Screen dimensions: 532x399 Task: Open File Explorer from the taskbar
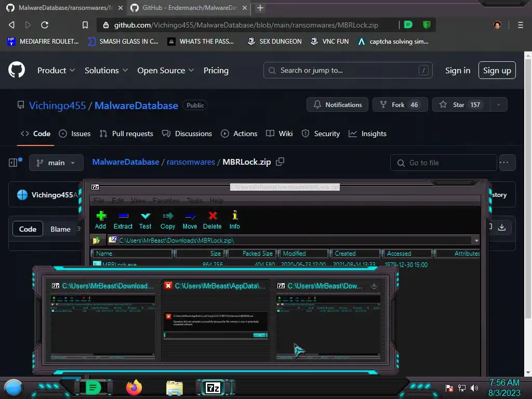[x=175, y=388]
